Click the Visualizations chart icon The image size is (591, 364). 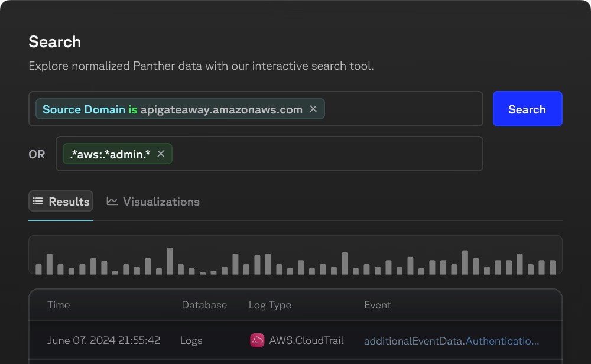tap(112, 201)
